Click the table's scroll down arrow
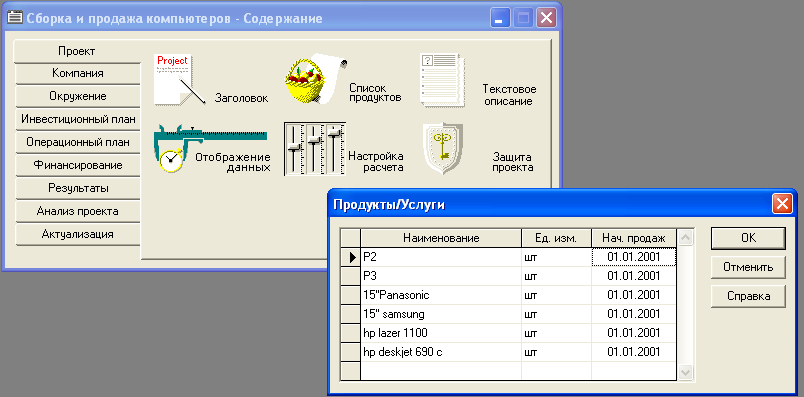 686,372
